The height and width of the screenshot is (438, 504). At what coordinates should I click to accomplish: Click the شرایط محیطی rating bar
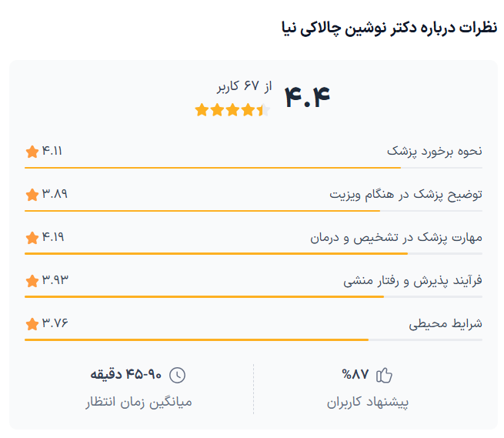click(253, 339)
